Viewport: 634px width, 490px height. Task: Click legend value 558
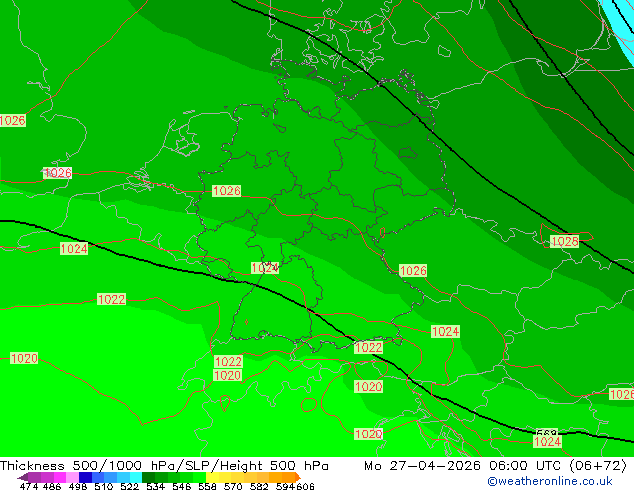coord(207,486)
